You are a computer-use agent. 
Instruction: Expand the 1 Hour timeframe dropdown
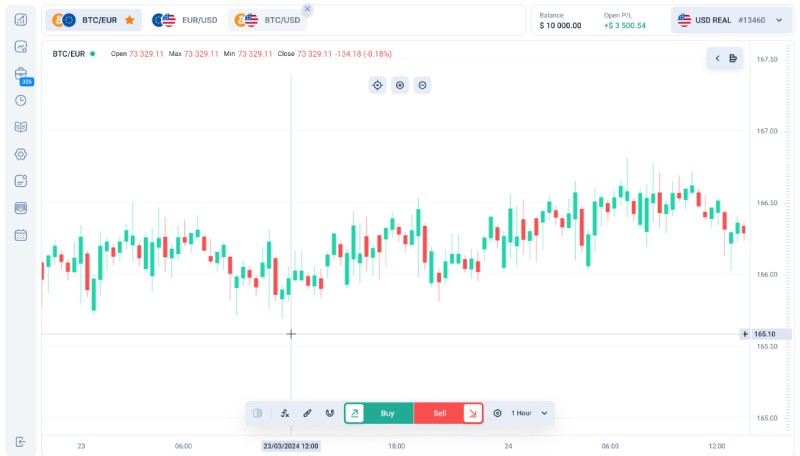(x=545, y=413)
